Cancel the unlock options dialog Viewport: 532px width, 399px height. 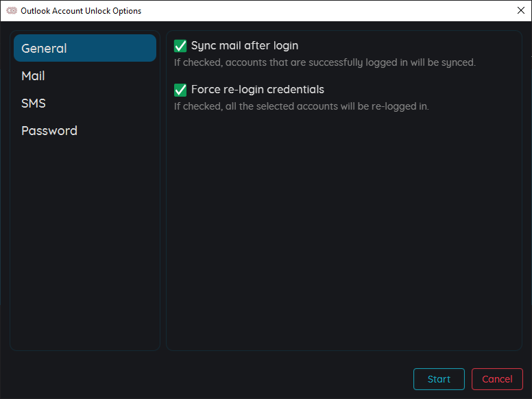pos(497,379)
